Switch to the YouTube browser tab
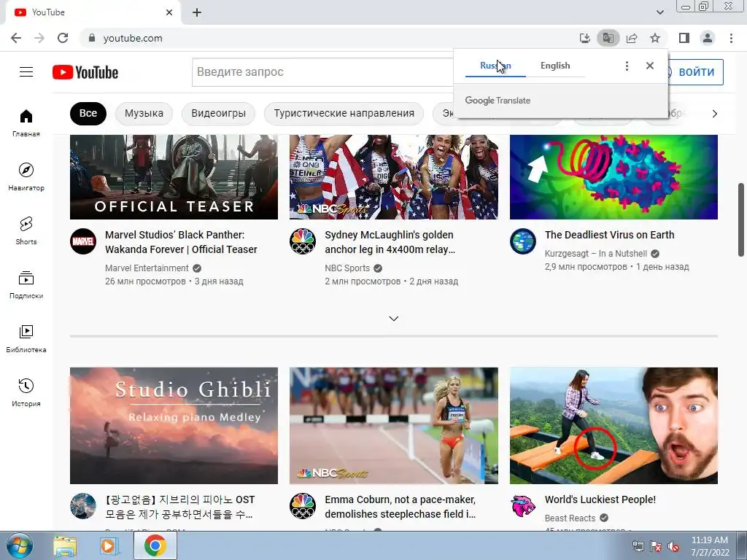 point(93,12)
